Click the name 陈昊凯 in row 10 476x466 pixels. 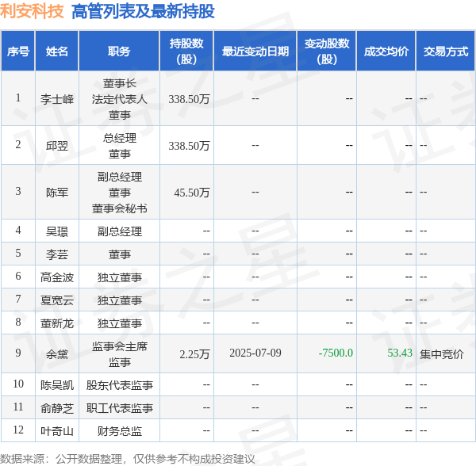pyautogui.click(x=57, y=385)
